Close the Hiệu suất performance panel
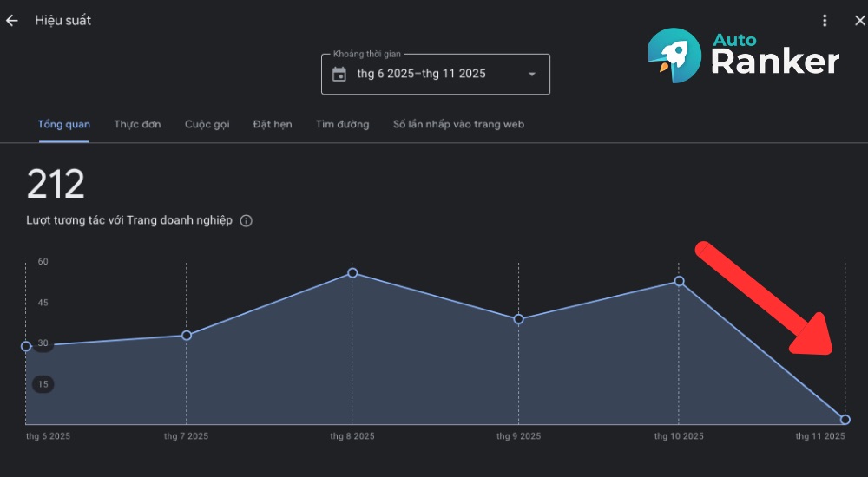This screenshot has width=868, height=477. [x=859, y=21]
